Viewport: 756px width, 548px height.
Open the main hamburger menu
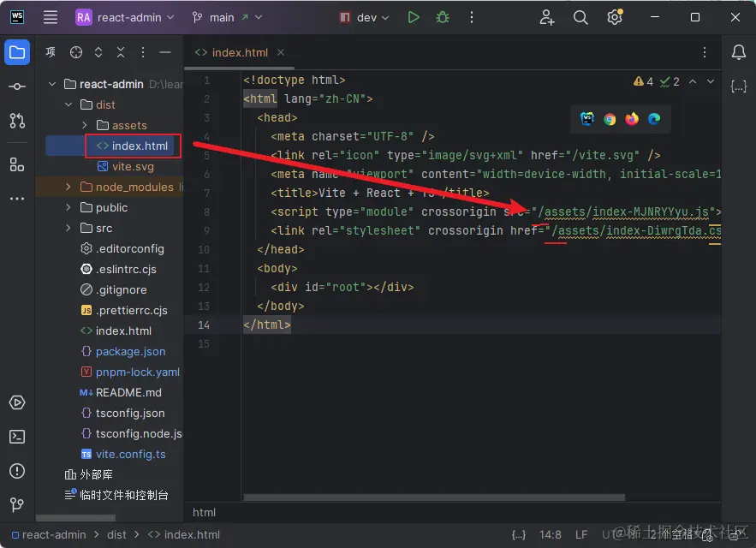51,17
